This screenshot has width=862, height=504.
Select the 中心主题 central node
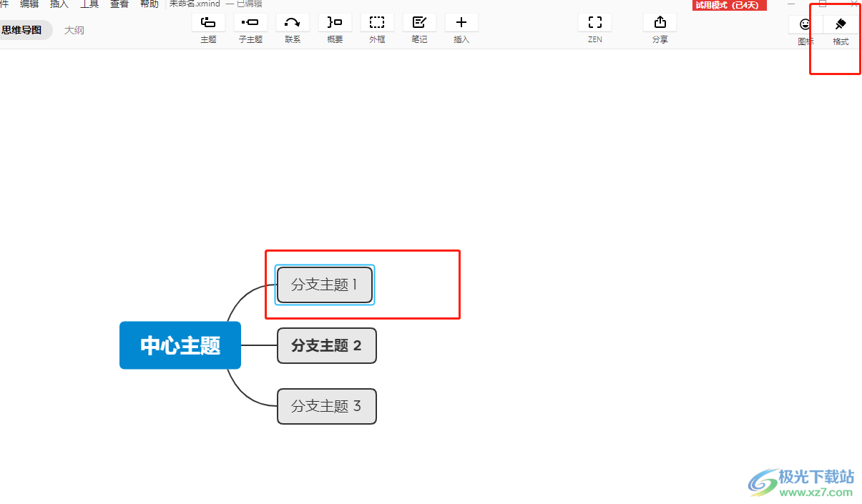[x=180, y=345]
